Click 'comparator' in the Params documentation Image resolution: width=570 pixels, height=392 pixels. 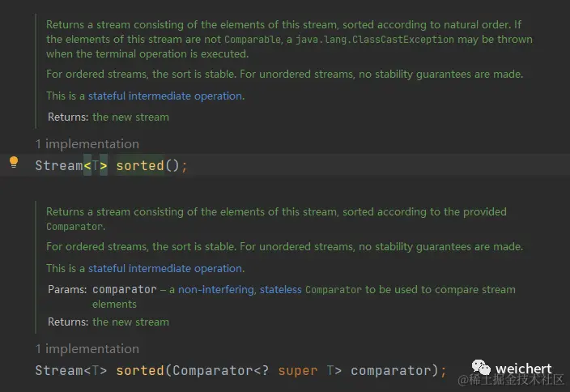125,290
